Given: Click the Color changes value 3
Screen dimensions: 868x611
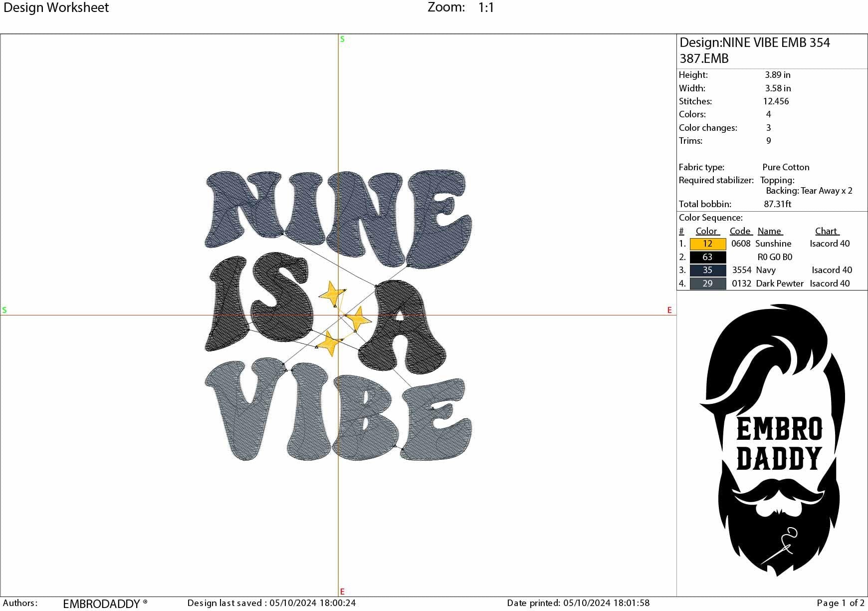Looking at the screenshot, I should 769,128.
